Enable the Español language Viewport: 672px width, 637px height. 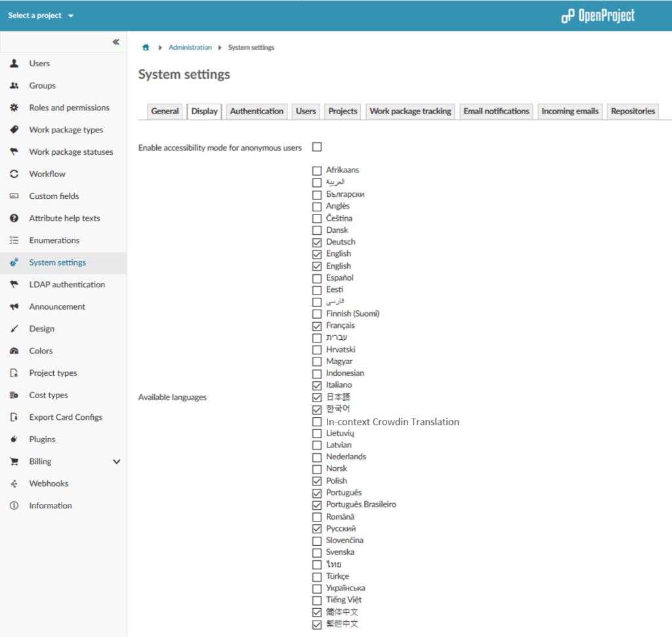[x=316, y=277]
